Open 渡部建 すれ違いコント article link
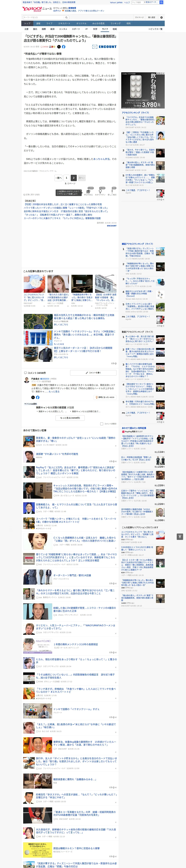The image size is (186, 868). click(57, 454)
